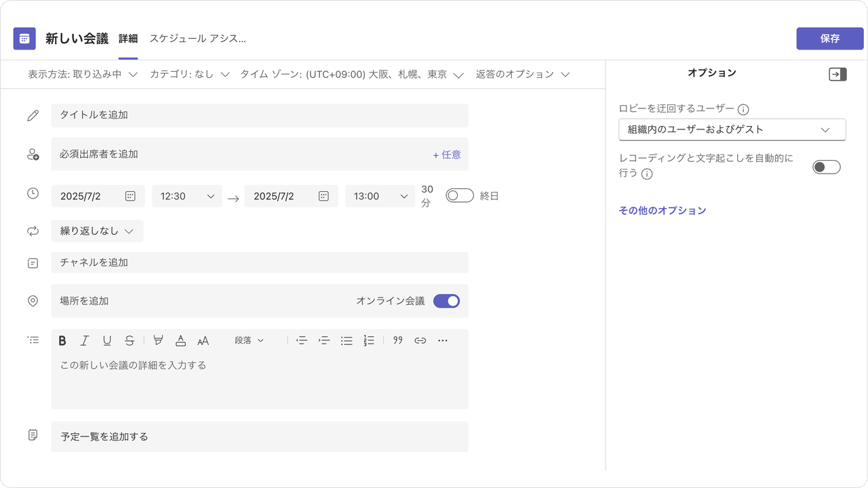868x488 pixels.
Task: Click the チャネルを追加 input field
Action: (x=260, y=263)
